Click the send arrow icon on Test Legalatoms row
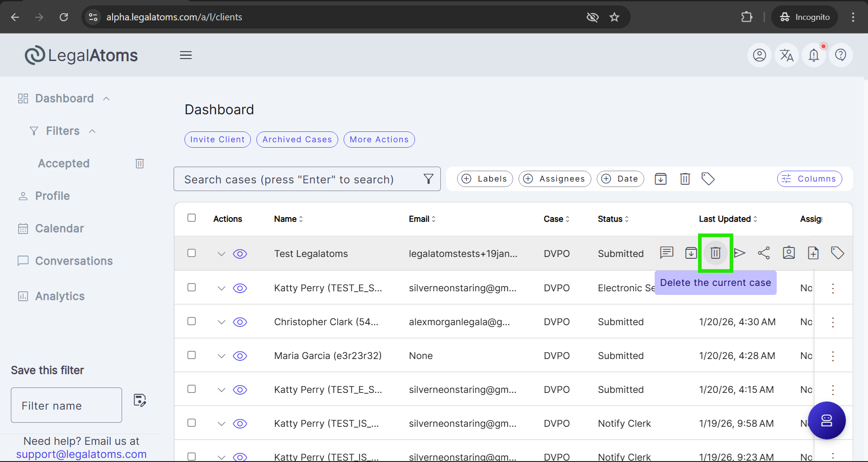Screen dimensions: 868x462 [740, 253]
